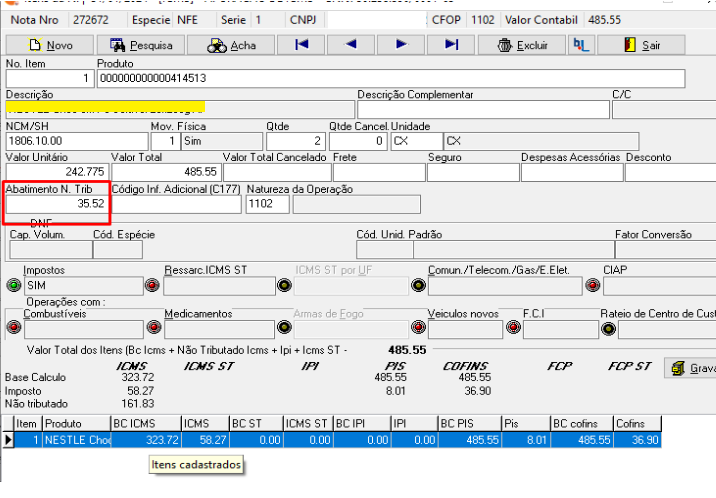Click the BC ICMS column header
The width and height of the screenshot is (716, 498).
(x=146, y=424)
